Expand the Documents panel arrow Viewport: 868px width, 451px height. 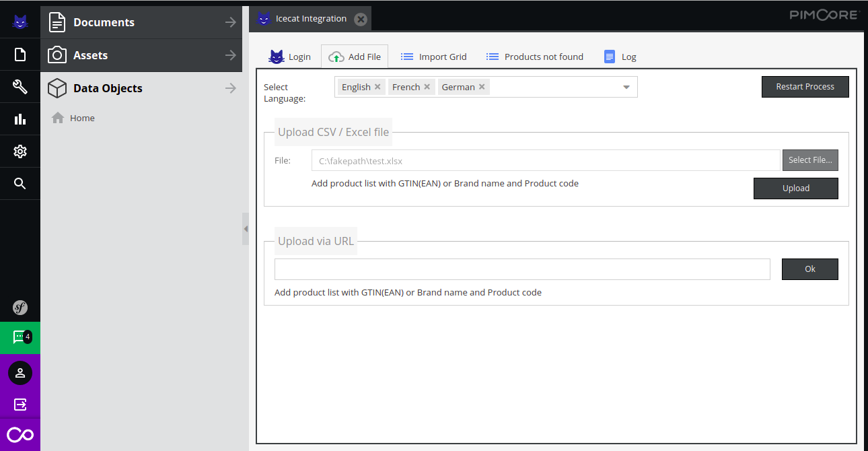pyautogui.click(x=231, y=22)
